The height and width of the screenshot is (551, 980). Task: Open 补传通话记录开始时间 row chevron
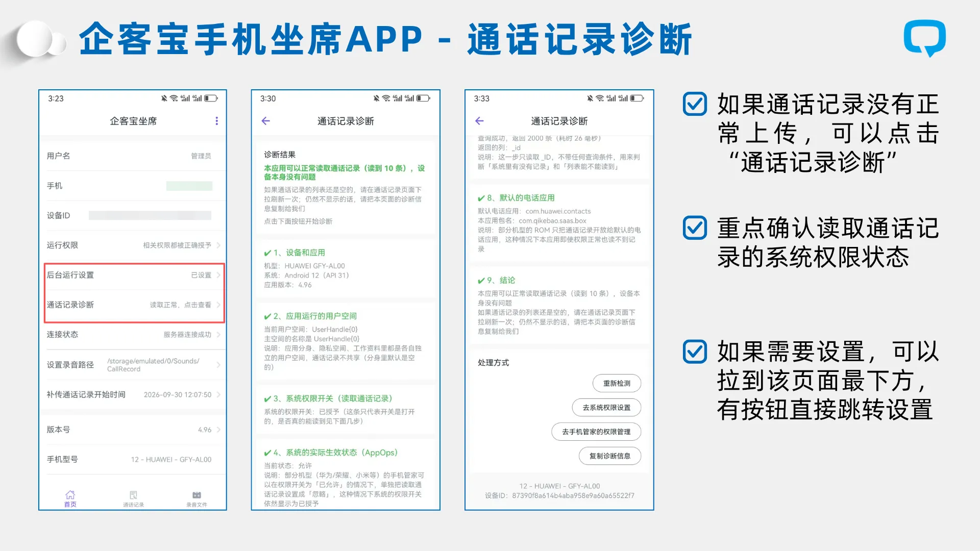point(218,394)
